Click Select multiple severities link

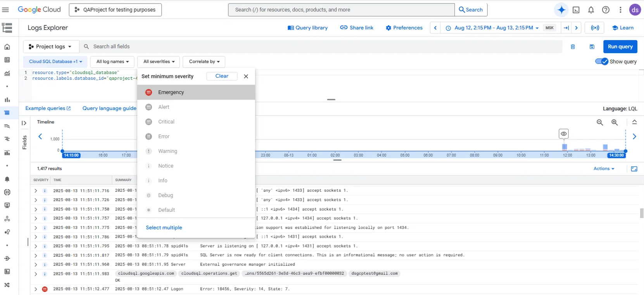click(164, 228)
